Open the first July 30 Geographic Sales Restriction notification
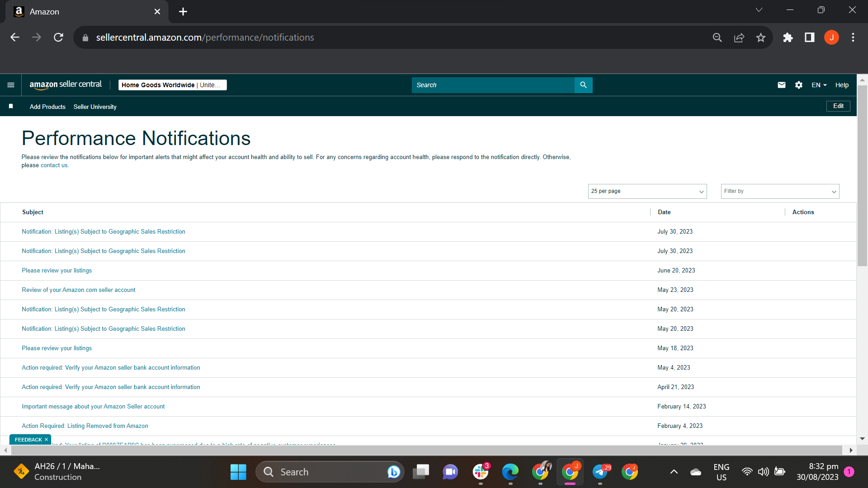This screenshot has width=868, height=488. [104, 232]
